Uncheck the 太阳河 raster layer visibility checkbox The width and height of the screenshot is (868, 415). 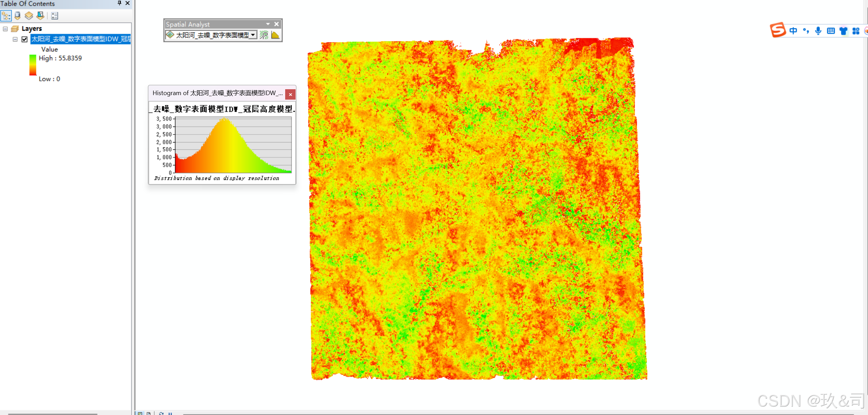tap(25, 39)
